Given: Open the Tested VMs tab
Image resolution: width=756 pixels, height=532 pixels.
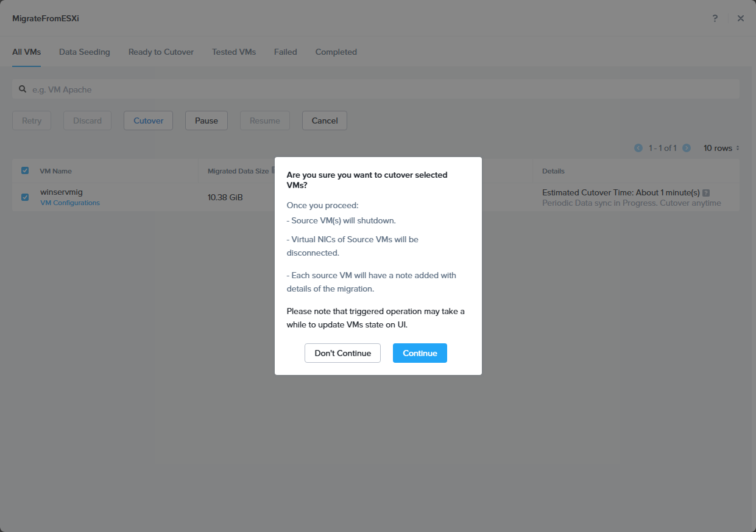Looking at the screenshot, I should click(x=234, y=52).
